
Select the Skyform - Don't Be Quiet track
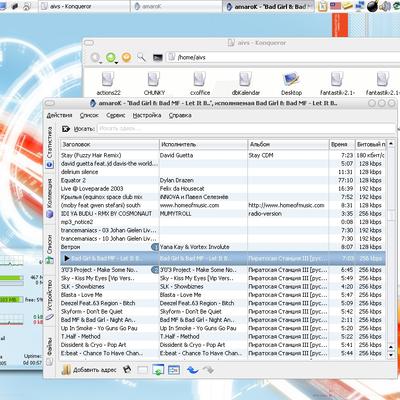click(x=223, y=312)
